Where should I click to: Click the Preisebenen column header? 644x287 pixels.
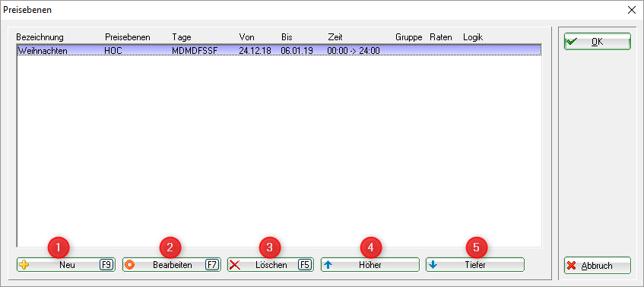(127, 37)
